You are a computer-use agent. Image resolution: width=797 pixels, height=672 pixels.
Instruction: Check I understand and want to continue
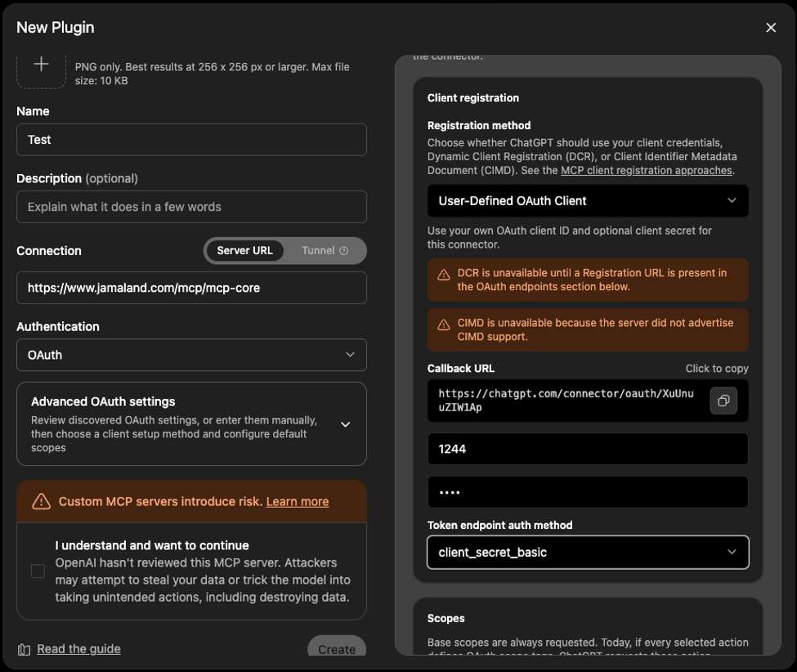(38, 571)
